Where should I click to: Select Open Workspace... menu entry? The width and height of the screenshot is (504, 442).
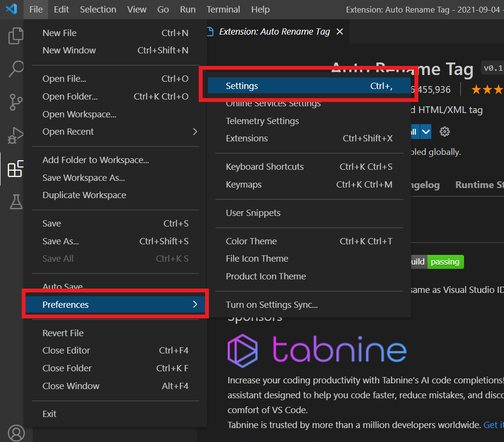click(116, 114)
